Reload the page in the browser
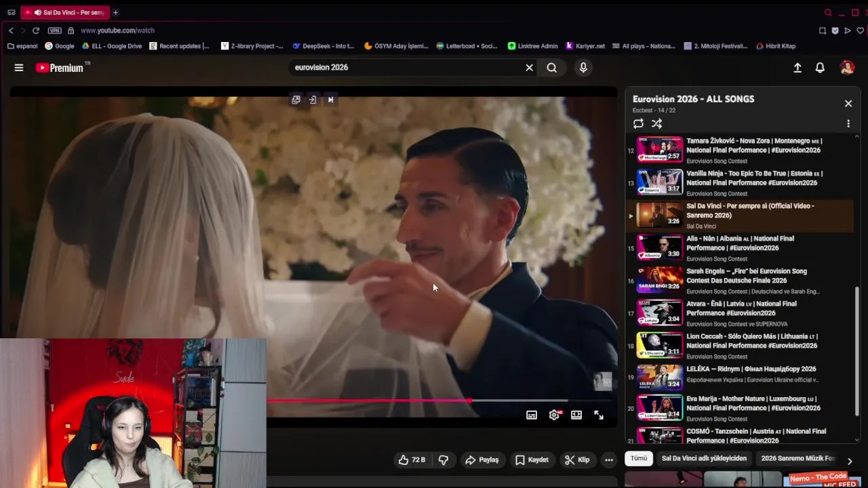Viewport: 868px width, 488px height. tap(36, 30)
